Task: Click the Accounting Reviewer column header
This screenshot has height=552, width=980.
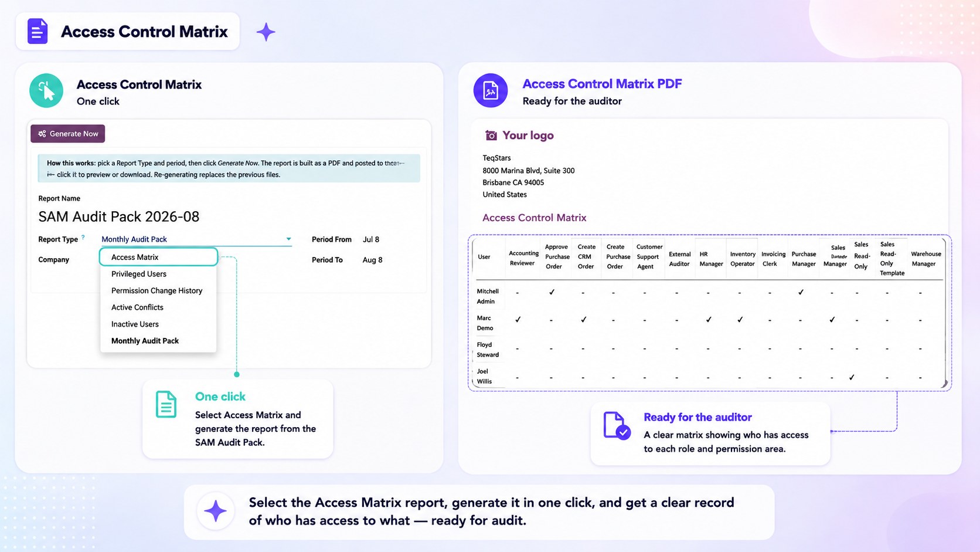Action: tap(523, 258)
